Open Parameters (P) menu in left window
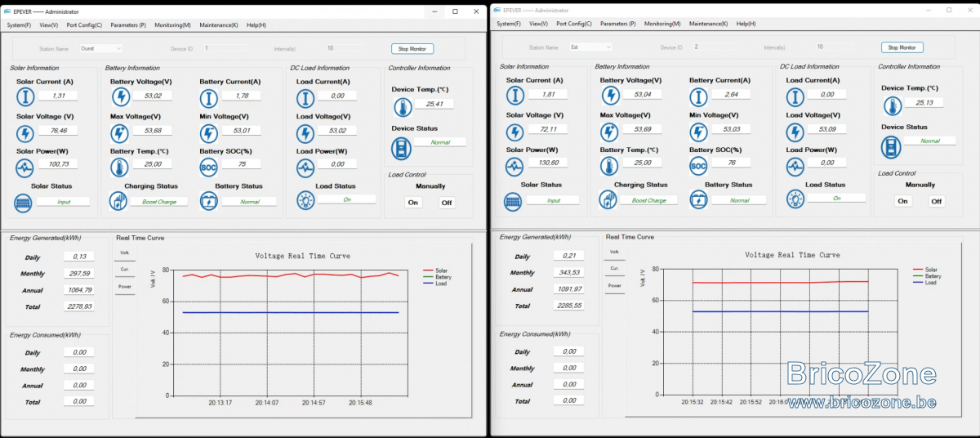This screenshot has width=980, height=438. (128, 25)
